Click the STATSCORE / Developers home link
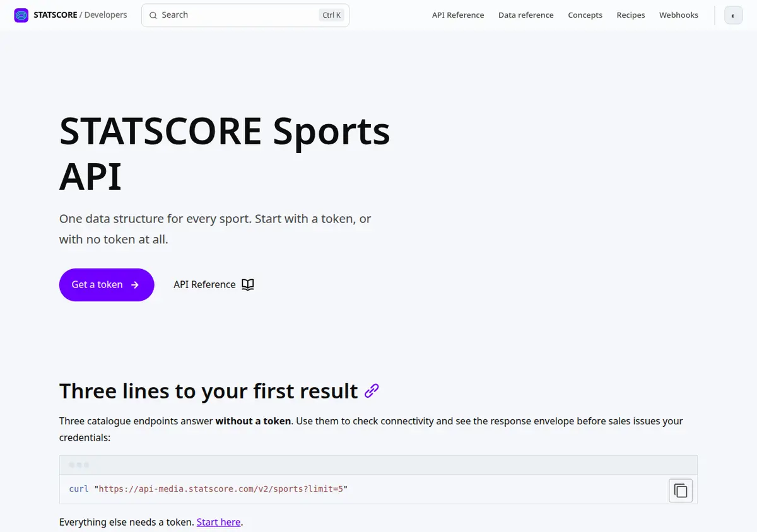This screenshot has width=757, height=532. [71, 15]
